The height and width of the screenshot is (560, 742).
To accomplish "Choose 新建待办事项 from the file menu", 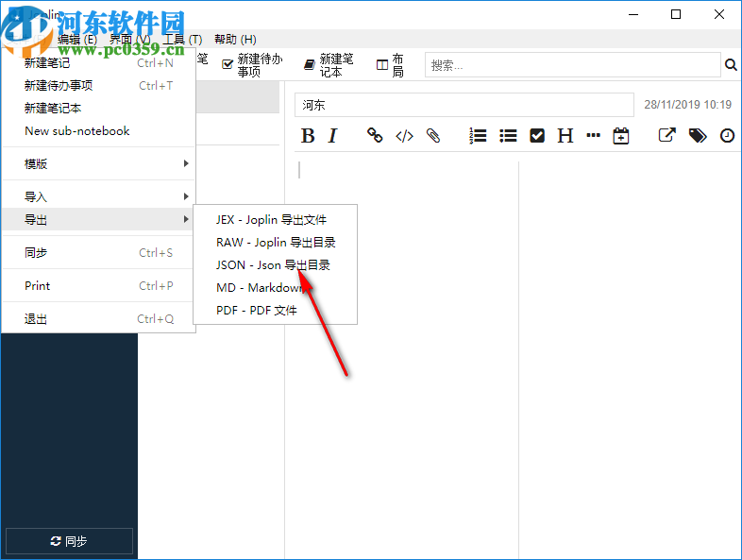I will pos(98,86).
